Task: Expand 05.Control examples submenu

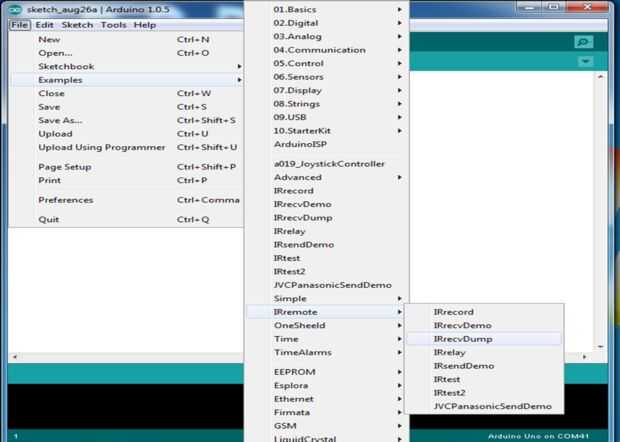Action: (x=327, y=63)
